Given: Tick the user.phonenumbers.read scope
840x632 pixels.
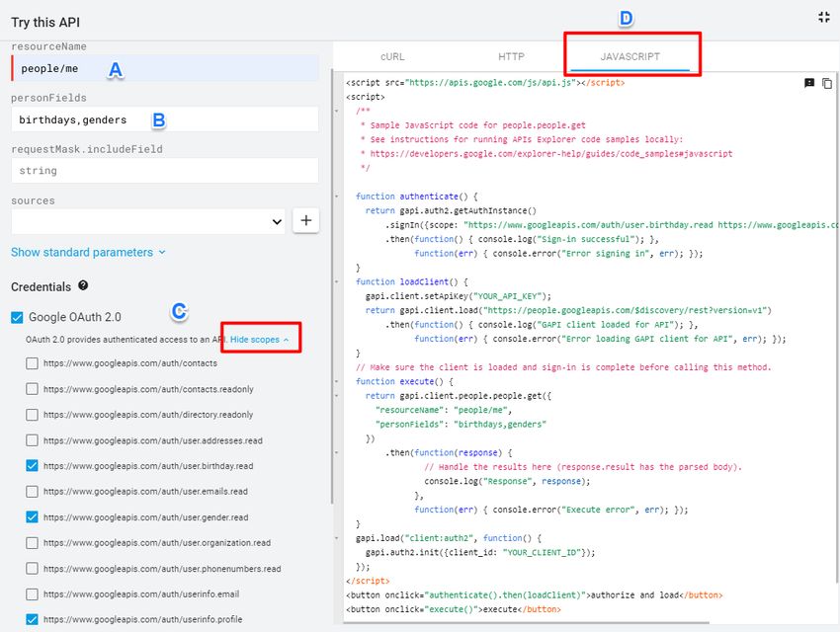Looking at the screenshot, I should (33, 569).
